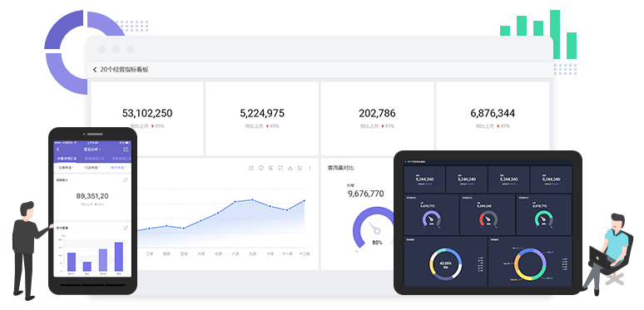This screenshot has width=644, height=310.
Task: Go back from 20个经营指标看板 dashboard
Action: click(95, 70)
